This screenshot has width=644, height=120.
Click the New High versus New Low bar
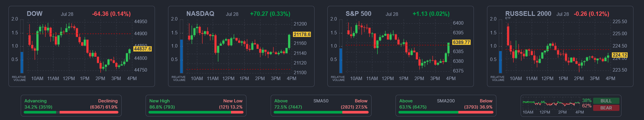coord(196,112)
